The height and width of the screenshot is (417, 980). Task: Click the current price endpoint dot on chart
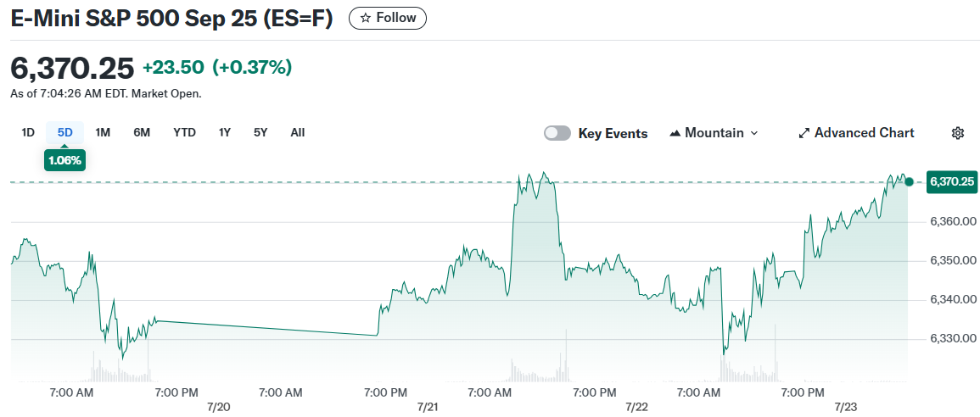point(909,181)
